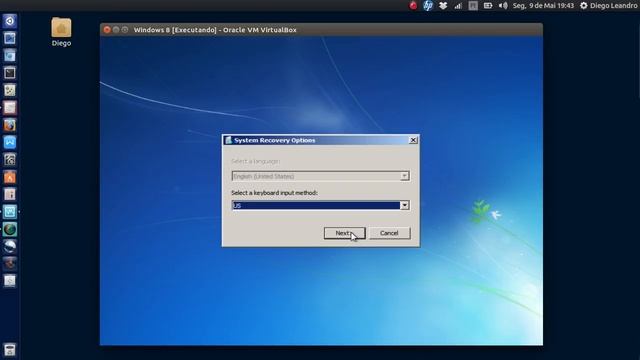
Task: Click the disabled English (United States) language dropdown
Action: tap(320, 176)
